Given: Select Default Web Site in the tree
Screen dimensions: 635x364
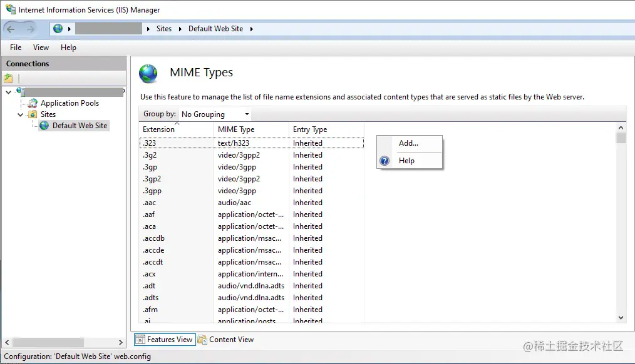Looking at the screenshot, I should pos(80,126).
